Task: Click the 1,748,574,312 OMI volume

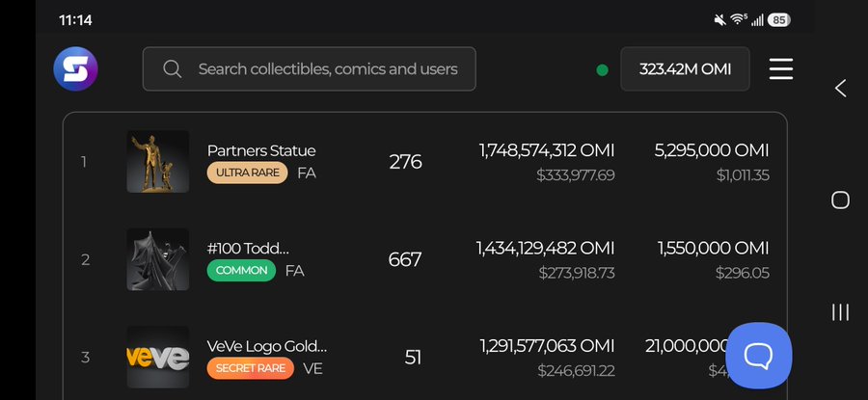Action: click(547, 150)
